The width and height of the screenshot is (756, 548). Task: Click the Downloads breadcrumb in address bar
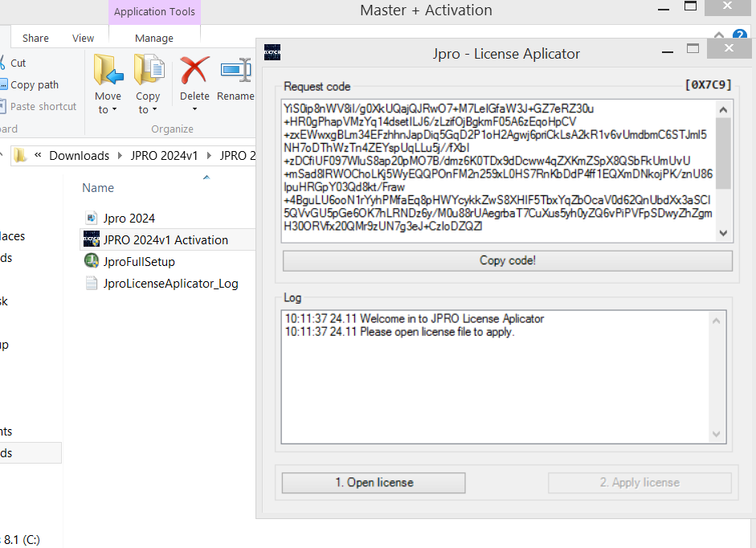point(79,156)
